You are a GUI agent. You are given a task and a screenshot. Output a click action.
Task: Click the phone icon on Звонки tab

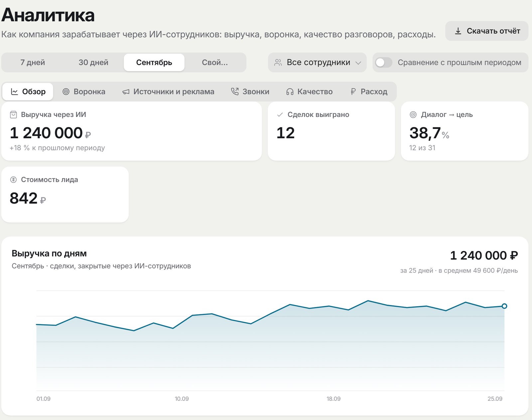point(235,92)
